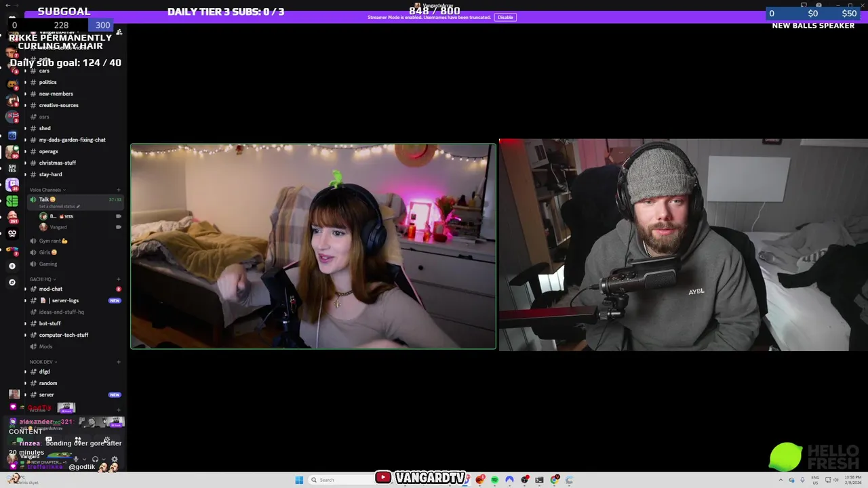The width and height of the screenshot is (868, 488).
Task: Select the shed channel
Action: [x=45, y=128]
